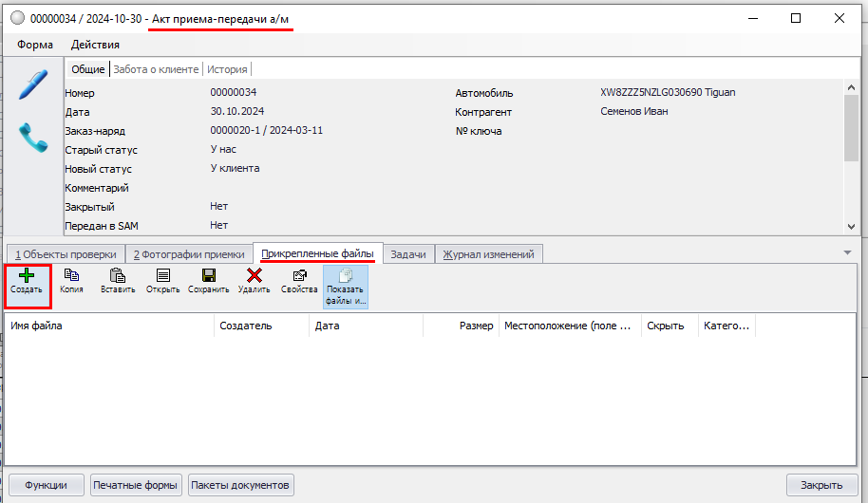Open the Действия menu
The image size is (868, 503).
(x=95, y=45)
